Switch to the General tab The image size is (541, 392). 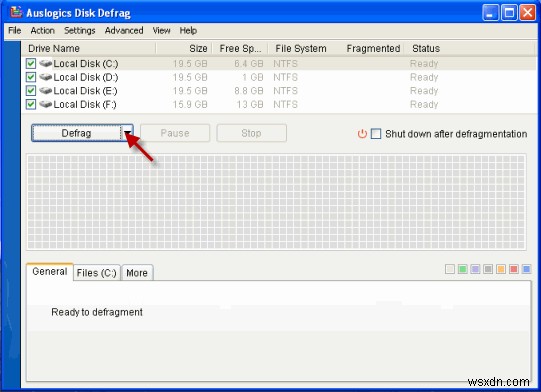click(50, 272)
